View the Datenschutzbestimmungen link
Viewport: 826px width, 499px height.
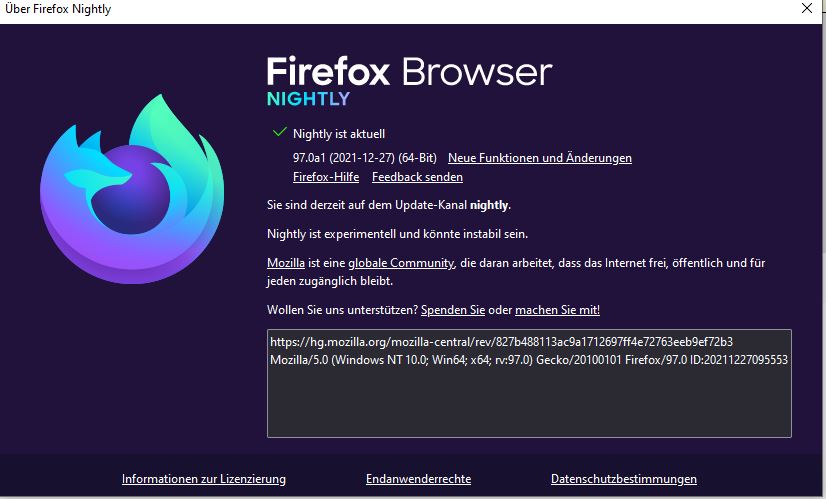coord(624,479)
